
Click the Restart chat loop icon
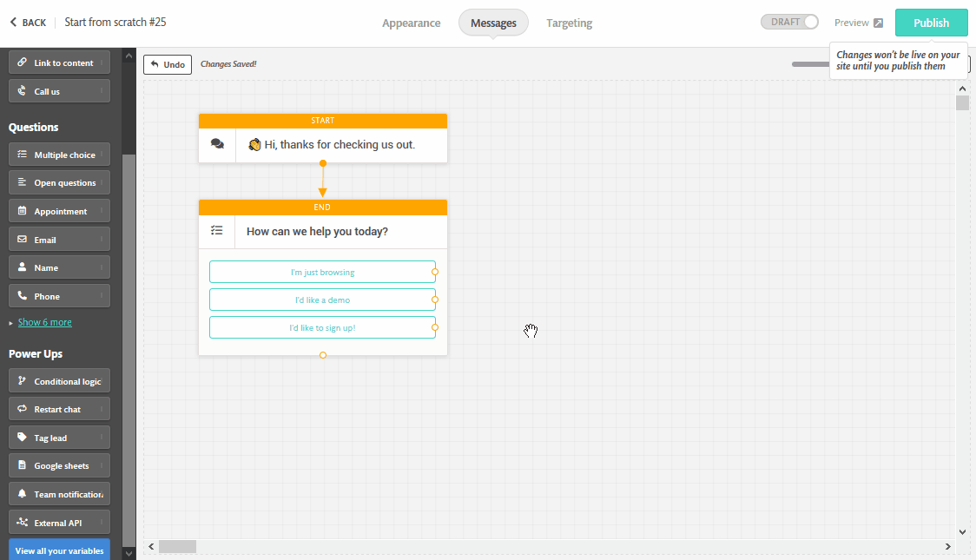click(x=22, y=409)
